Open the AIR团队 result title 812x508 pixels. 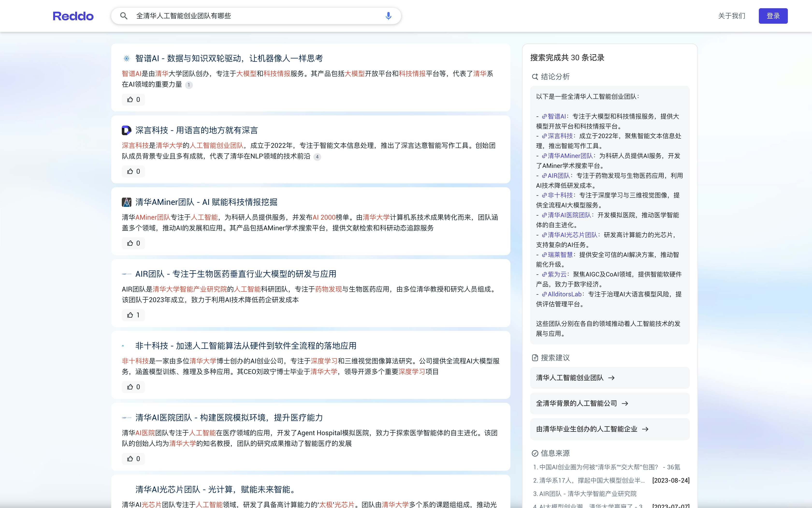click(x=236, y=274)
